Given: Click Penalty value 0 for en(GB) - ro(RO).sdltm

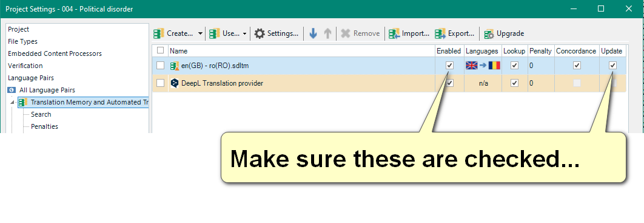Looking at the screenshot, I should 531,66.
